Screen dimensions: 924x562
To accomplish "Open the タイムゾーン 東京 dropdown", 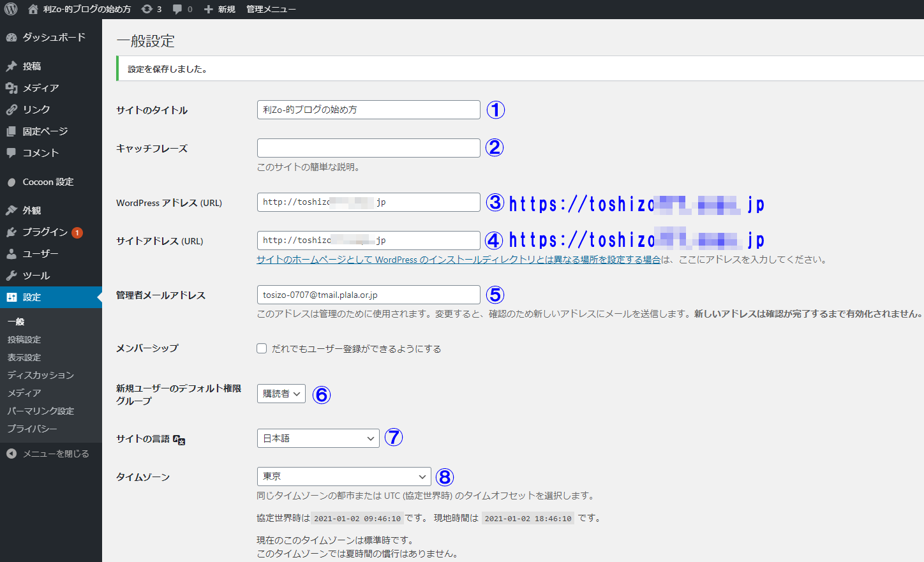I will (343, 477).
